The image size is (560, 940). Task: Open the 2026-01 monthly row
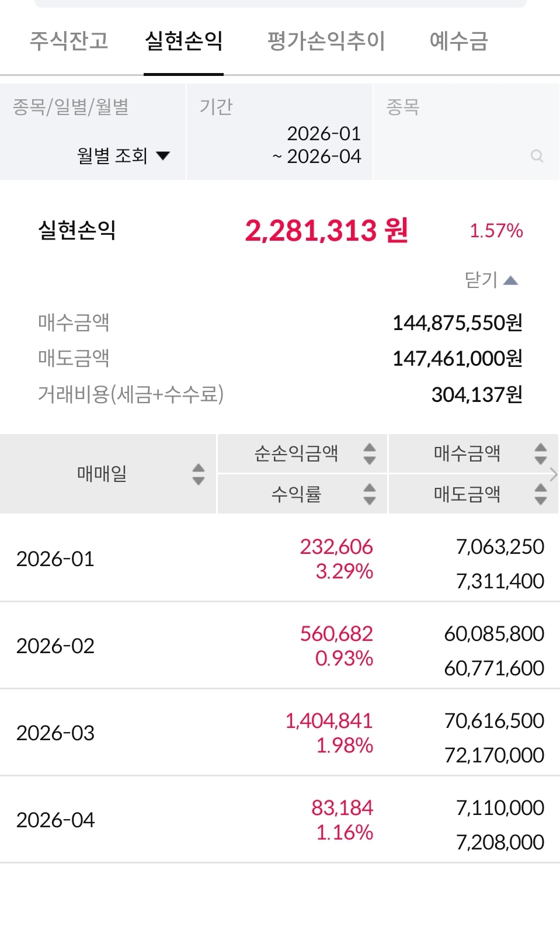tap(280, 559)
